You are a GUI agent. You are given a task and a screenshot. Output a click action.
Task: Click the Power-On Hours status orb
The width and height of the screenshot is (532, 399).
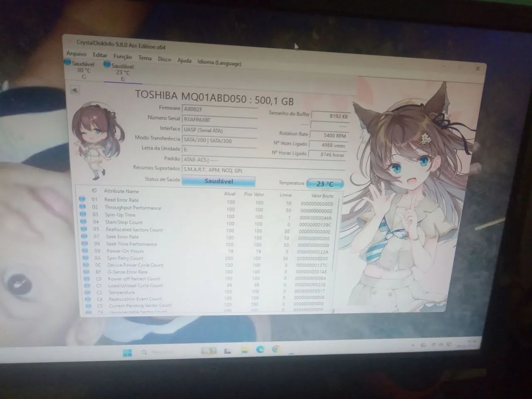point(84,251)
